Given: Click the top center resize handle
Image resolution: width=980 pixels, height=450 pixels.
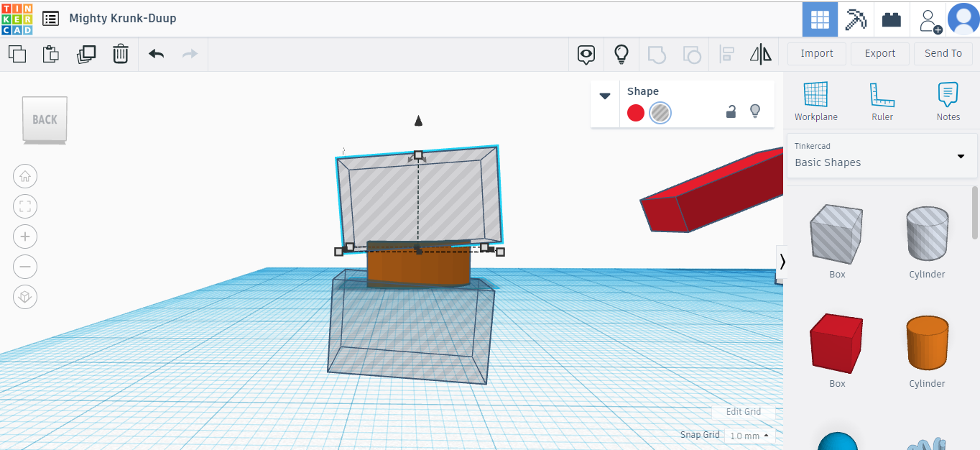Looking at the screenshot, I should coord(418,155).
